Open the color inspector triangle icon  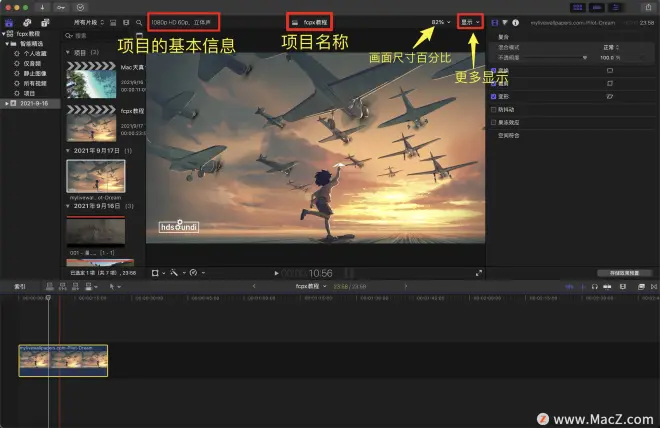click(505, 23)
